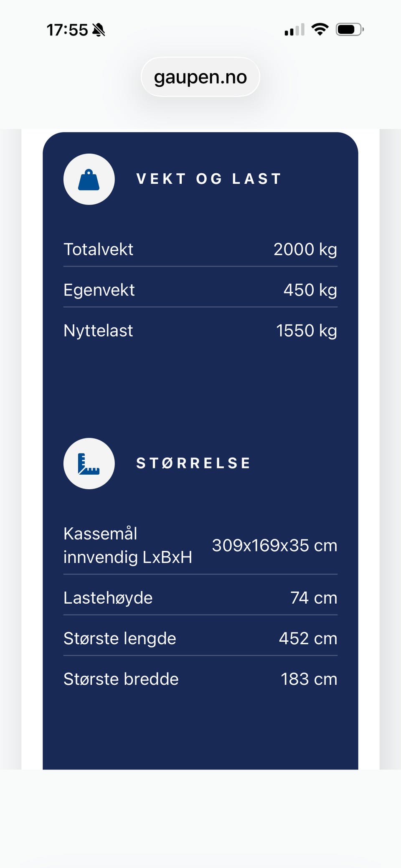Tap the Største bredde row label
The image size is (401, 868).
[x=121, y=679]
